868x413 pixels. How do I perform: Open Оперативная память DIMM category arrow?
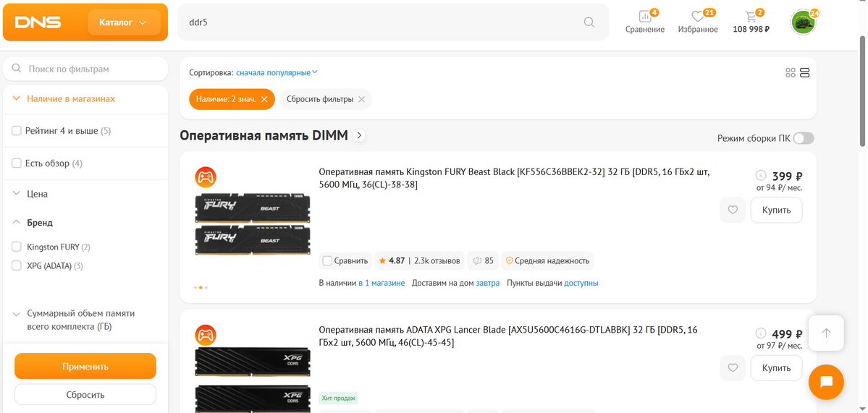click(359, 135)
